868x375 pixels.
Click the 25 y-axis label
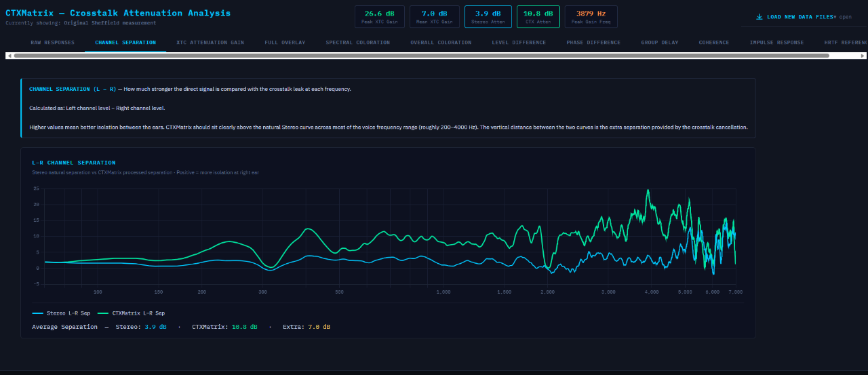(36, 189)
